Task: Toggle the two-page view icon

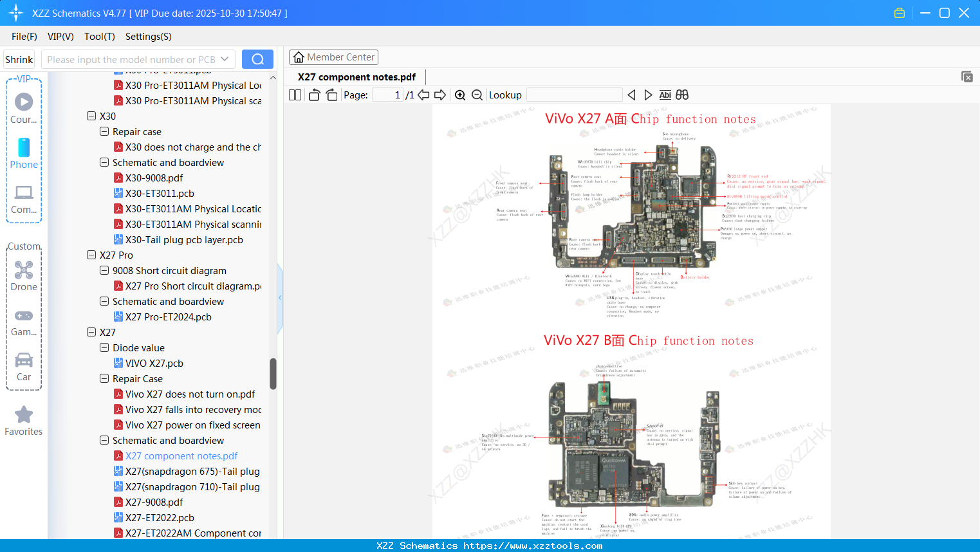Action: pos(295,95)
